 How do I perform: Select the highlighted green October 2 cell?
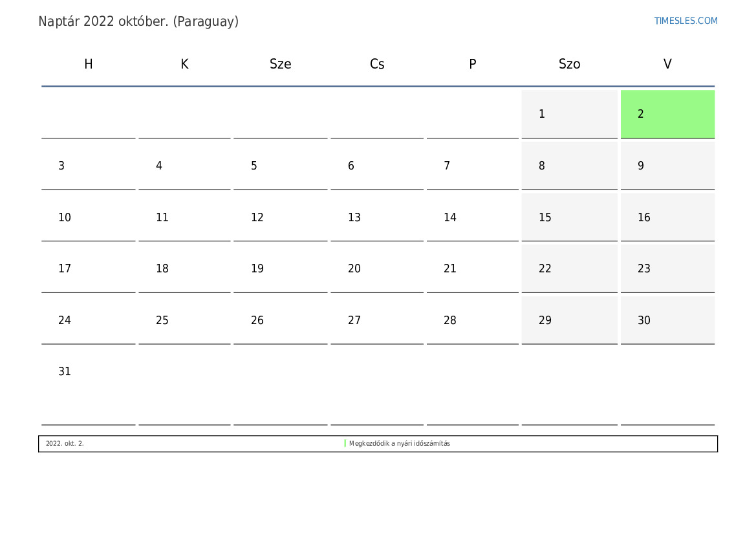click(667, 114)
